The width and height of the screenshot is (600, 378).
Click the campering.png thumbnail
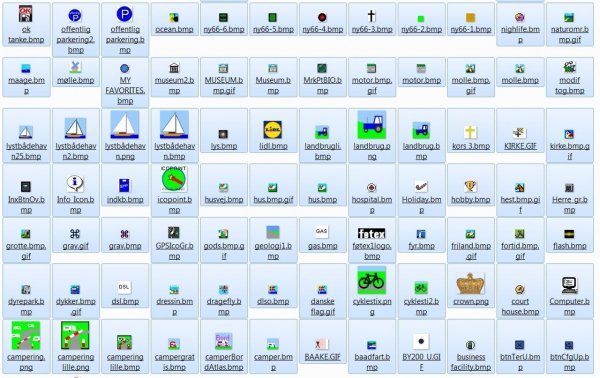[26, 336]
